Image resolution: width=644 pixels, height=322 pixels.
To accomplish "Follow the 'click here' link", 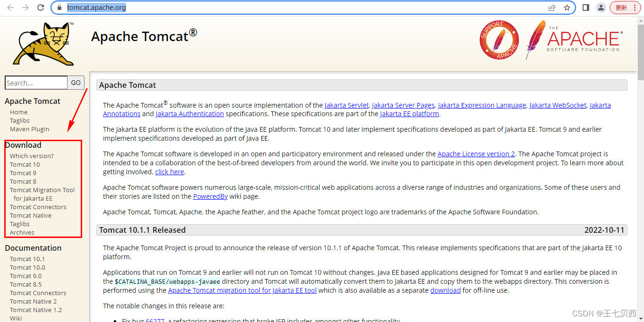I will (169, 172).
